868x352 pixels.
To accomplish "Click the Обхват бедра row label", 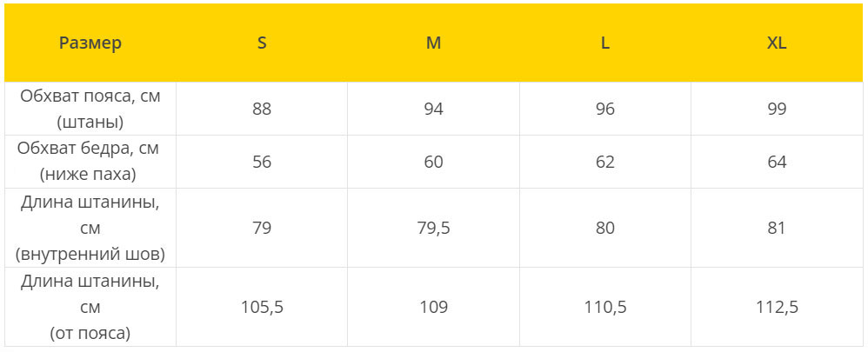I will pyautogui.click(x=90, y=163).
